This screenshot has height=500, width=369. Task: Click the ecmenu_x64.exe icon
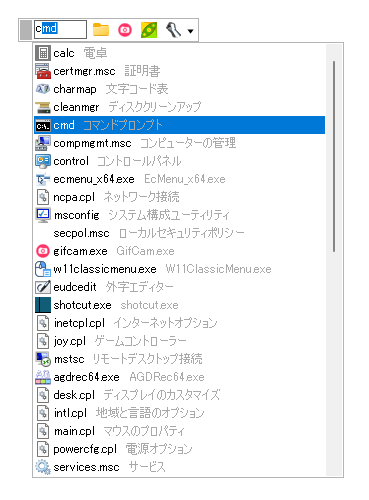(43, 179)
